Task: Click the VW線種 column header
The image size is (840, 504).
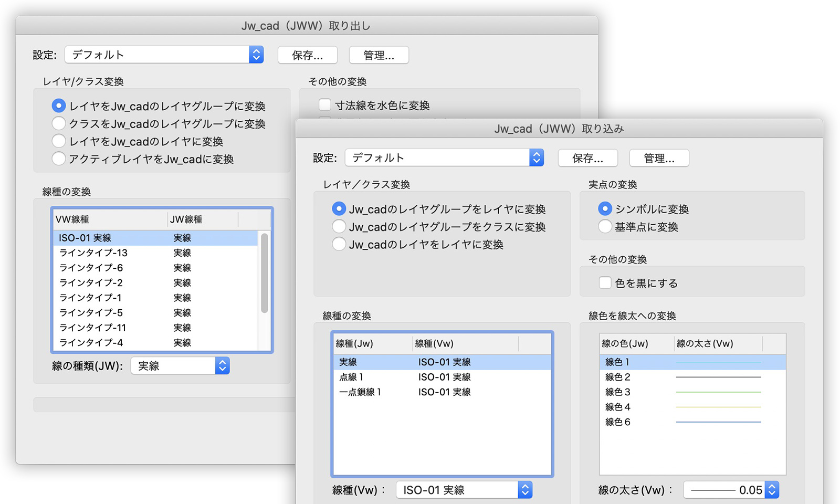Action: click(110, 219)
